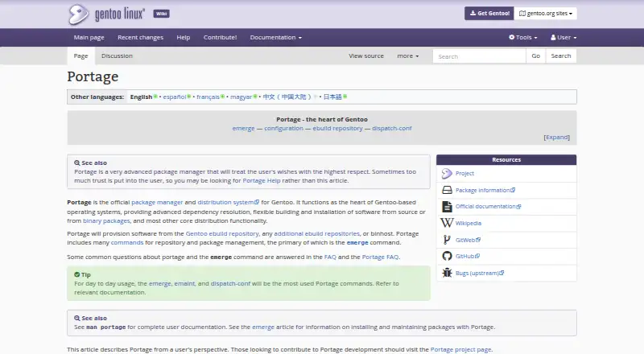This screenshot has width=644, height=354.
Task: Click the status dot after español
Action: pyautogui.click(x=189, y=97)
